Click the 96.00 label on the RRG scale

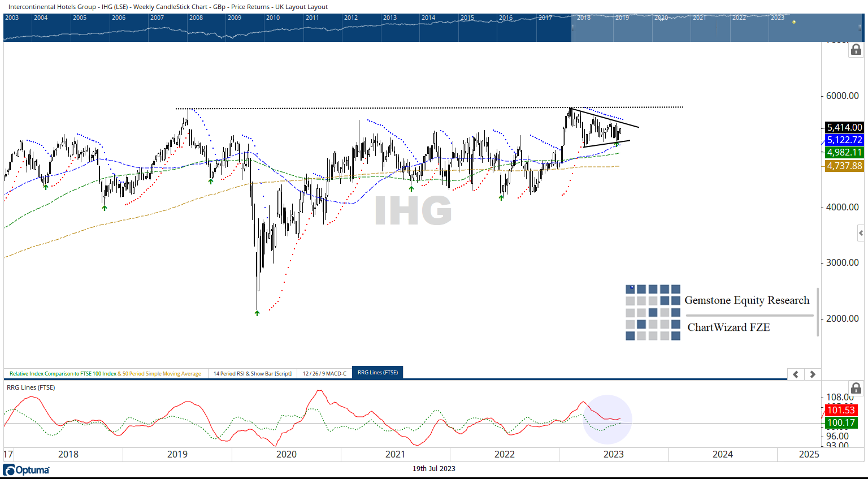tap(837, 436)
